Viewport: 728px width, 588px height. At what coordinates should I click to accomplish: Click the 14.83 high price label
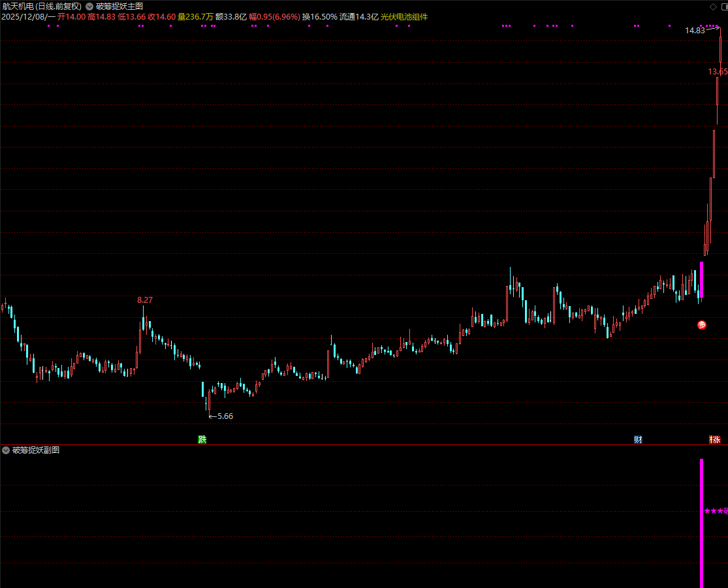click(695, 30)
